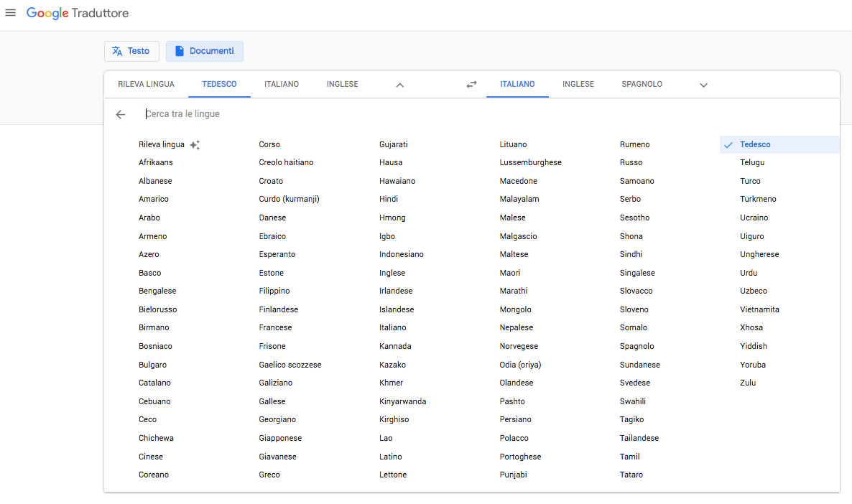Screen dimensions: 852x504
Task: Choose Rileva lingua in the language list
Action: click(162, 144)
